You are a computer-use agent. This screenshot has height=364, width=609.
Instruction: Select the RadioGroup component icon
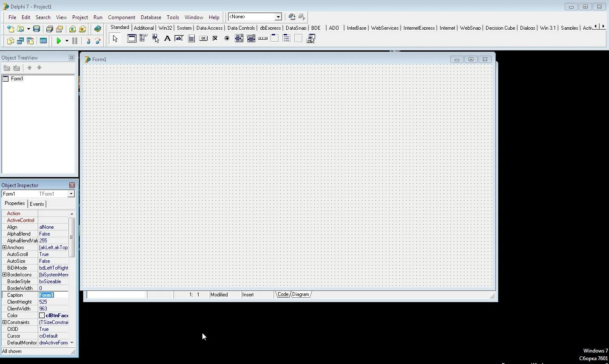(x=287, y=38)
